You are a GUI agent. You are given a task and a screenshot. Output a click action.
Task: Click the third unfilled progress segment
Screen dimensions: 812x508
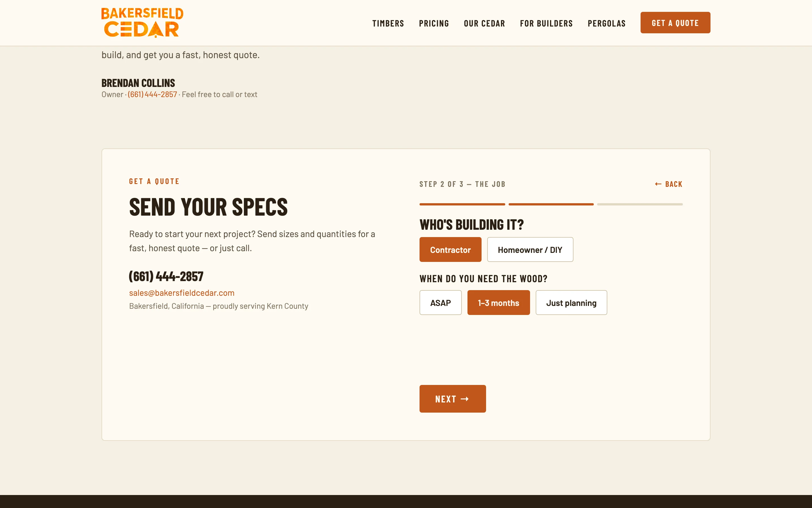[x=639, y=204]
